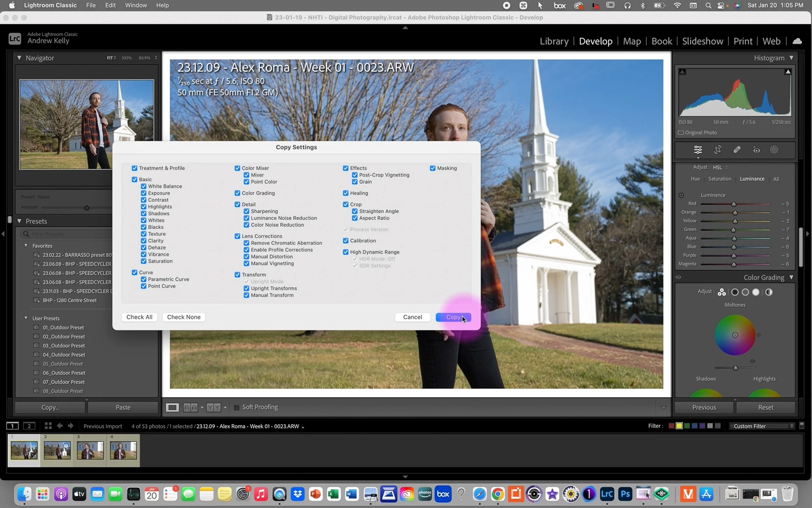Open the Masking tool icon

774,150
